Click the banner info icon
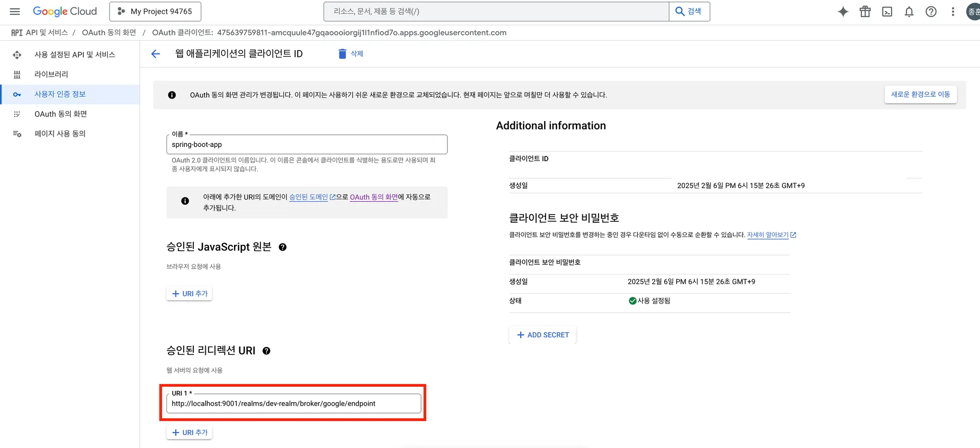The width and height of the screenshot is (980, 448). [x=172, y=95]
